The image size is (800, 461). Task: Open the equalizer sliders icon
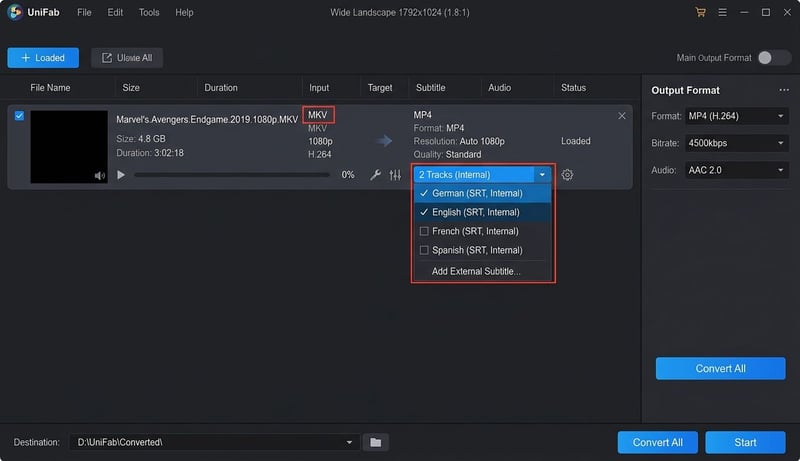click(x=395, y=175)
